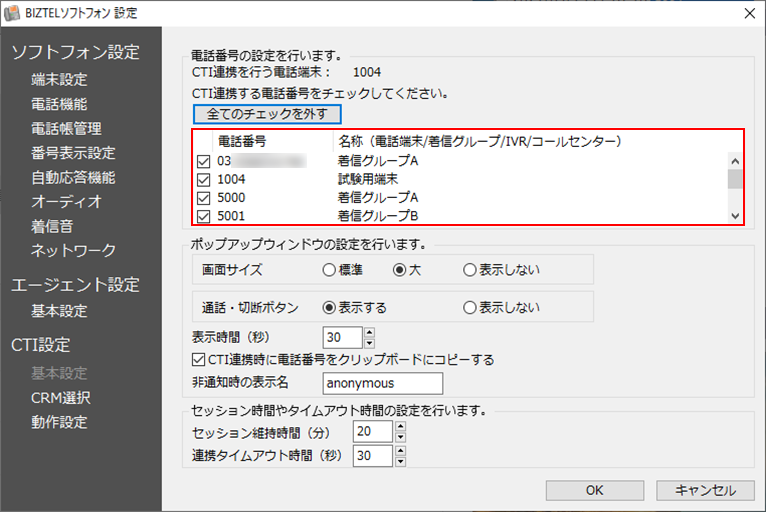
Task: Decrease 連携タイムアウト時間 with down arrow
Action: (401, 461)
